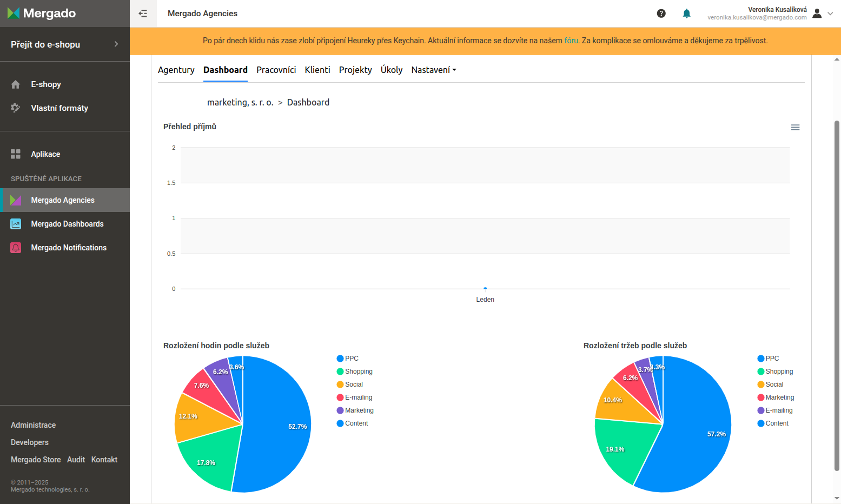841x504 pixels.
Task: Switch to the Úkoly tab
Action: 392,70
